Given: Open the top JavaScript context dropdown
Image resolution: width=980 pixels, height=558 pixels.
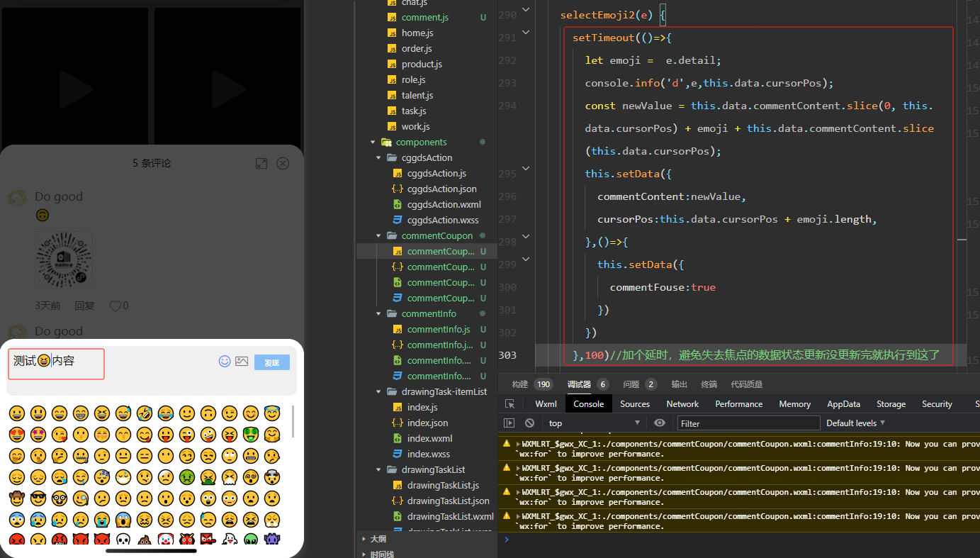Looking at the screenshot, I should click(594, 423).
